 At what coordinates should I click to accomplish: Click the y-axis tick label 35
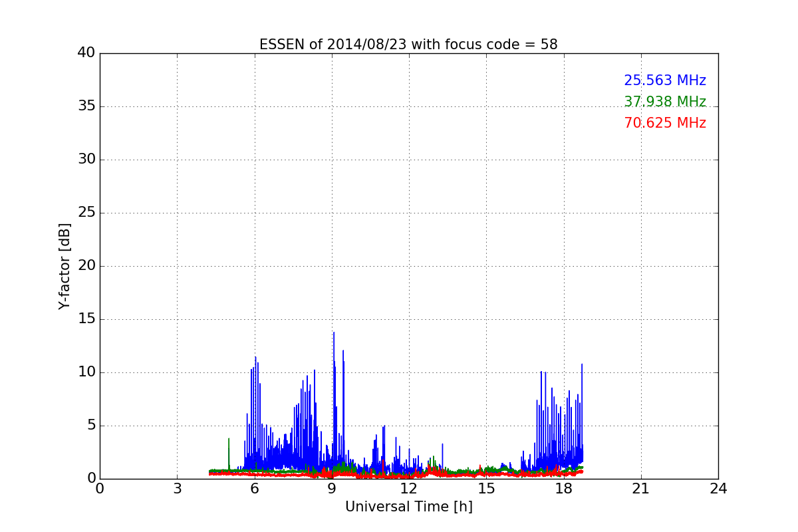(86, 106)
